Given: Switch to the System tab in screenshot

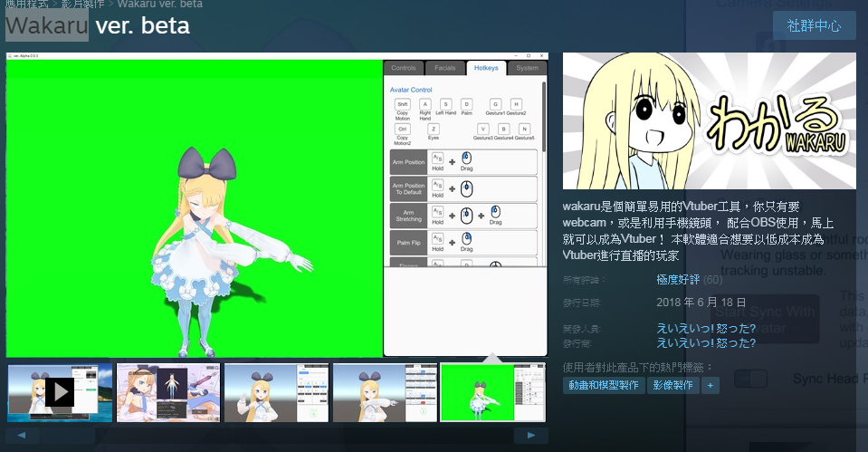Looking at the screenshot, I should coord(527,68).
